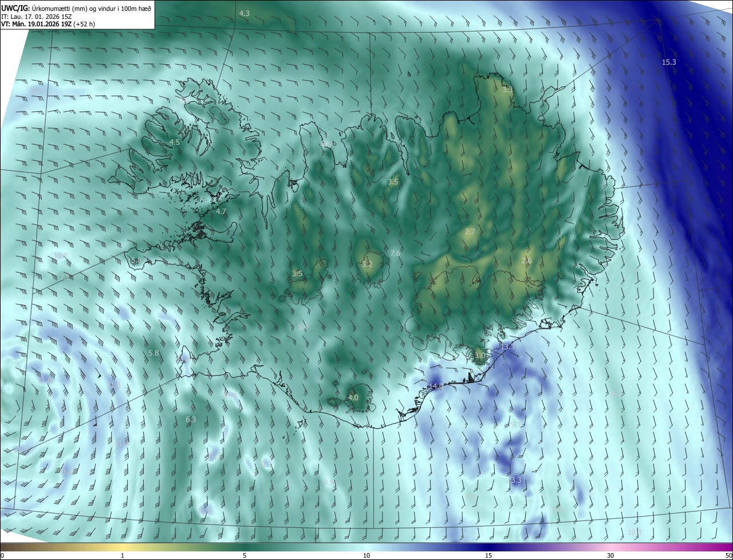Click the '30' tick on the color scale

(610, 555)
